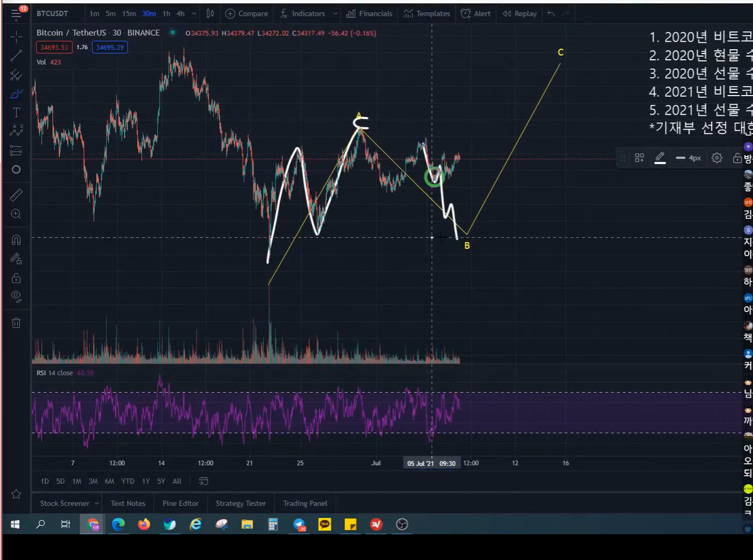Click the BTCUSDT symbol search
Image resolution: width=753 pixels, height=560 pixels.
point(52,13)
